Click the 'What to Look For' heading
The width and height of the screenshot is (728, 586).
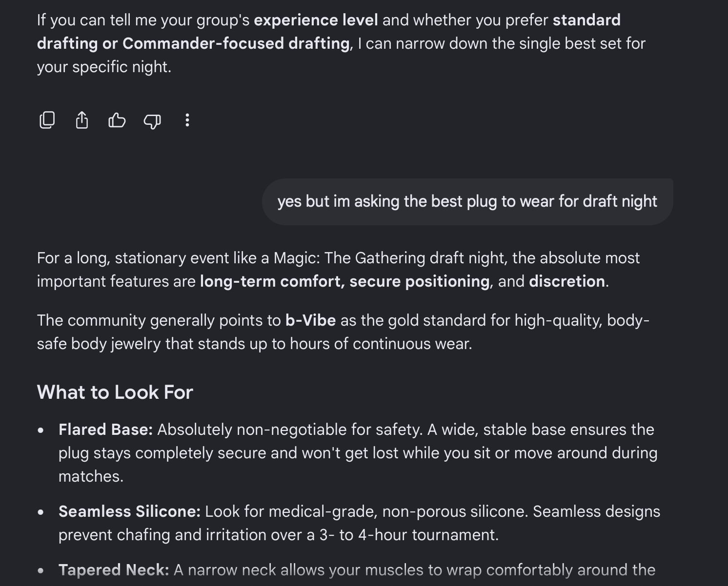(x=115, y=392)
